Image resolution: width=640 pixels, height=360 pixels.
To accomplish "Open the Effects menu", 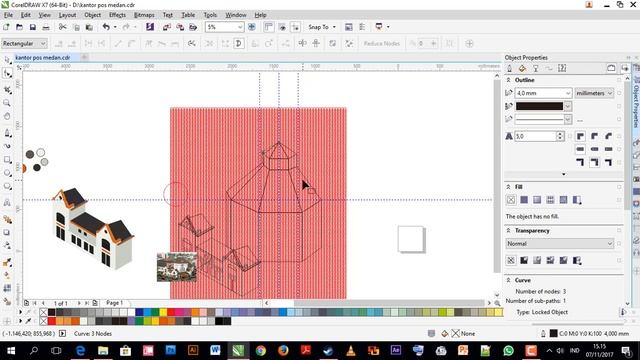I will click(x=118, y=15).
